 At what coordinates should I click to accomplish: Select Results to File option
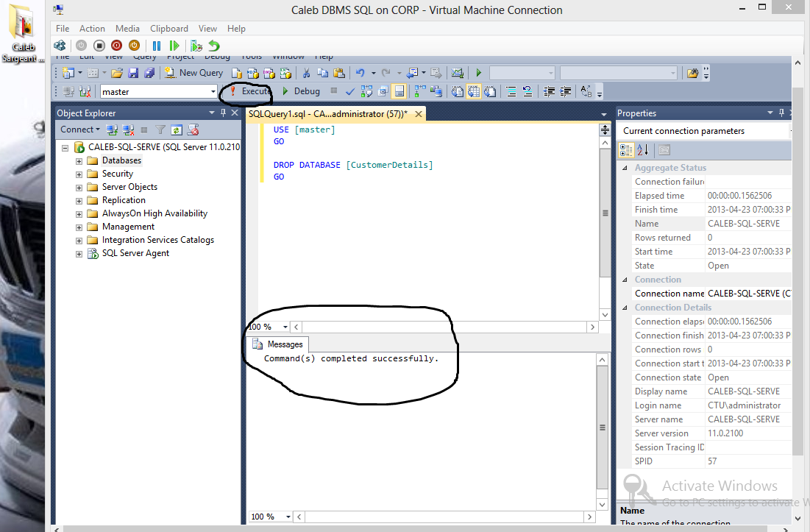pos(490,91)
